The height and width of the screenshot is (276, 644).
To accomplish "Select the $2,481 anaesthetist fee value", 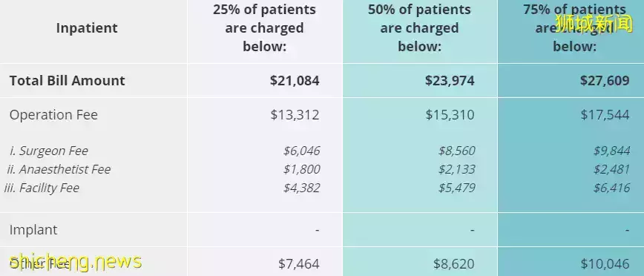I will [611, 169].
